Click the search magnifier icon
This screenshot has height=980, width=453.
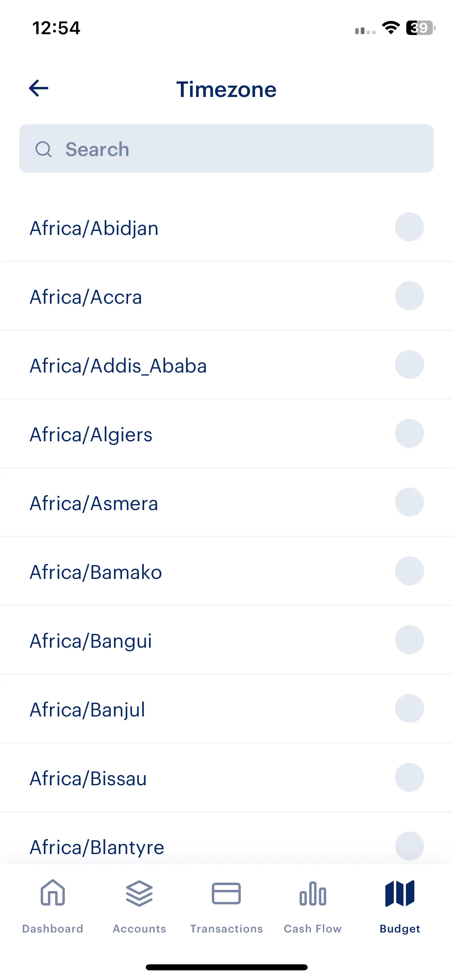pyautogui.click(x=43, y=149)
